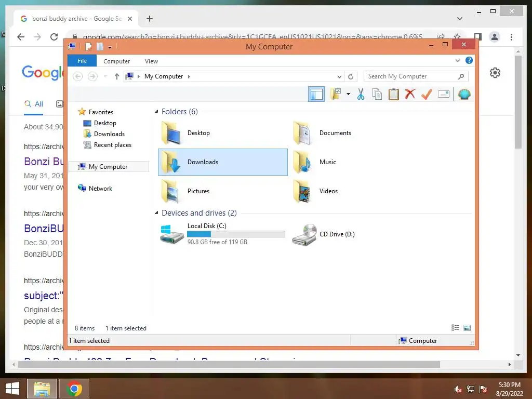Screen dimensions: 532x399
Task: Select the Desktop folder in Folders group
Action: (x=222, y=133)
